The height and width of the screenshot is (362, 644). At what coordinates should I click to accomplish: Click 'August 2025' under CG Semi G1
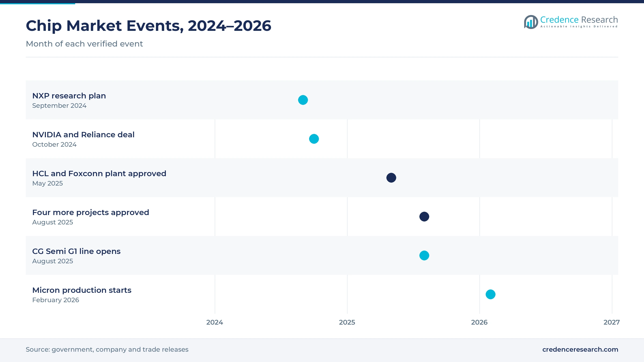[x=53, y=261]
